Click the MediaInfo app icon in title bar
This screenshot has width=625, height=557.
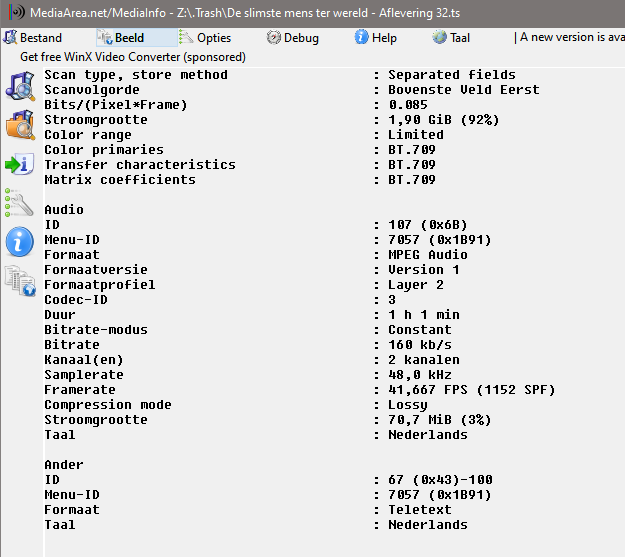coord(17,12)
